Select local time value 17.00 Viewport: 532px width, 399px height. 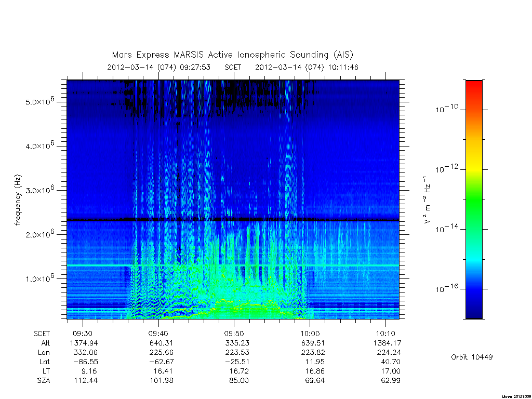coord(391,371)
